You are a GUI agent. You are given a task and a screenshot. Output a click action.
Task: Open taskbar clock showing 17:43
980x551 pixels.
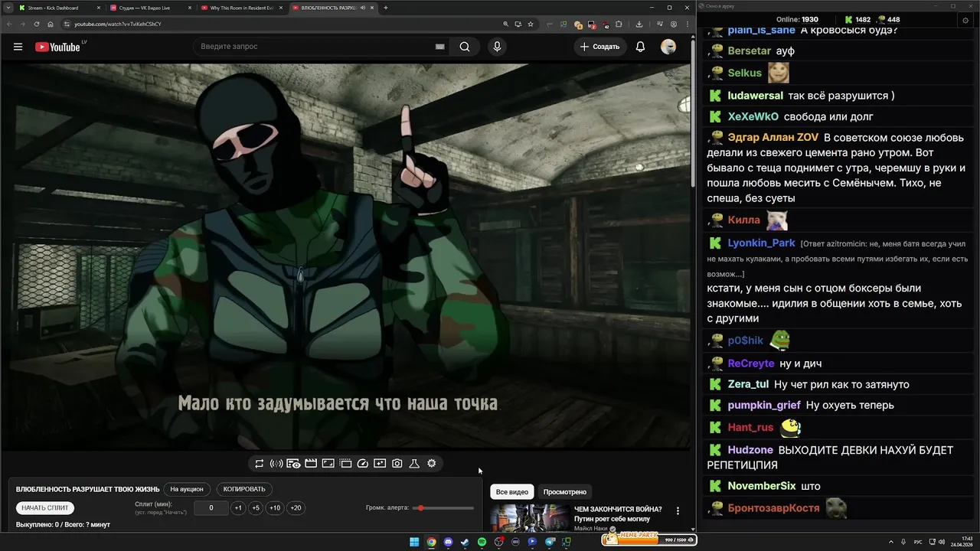coord(962,542)
